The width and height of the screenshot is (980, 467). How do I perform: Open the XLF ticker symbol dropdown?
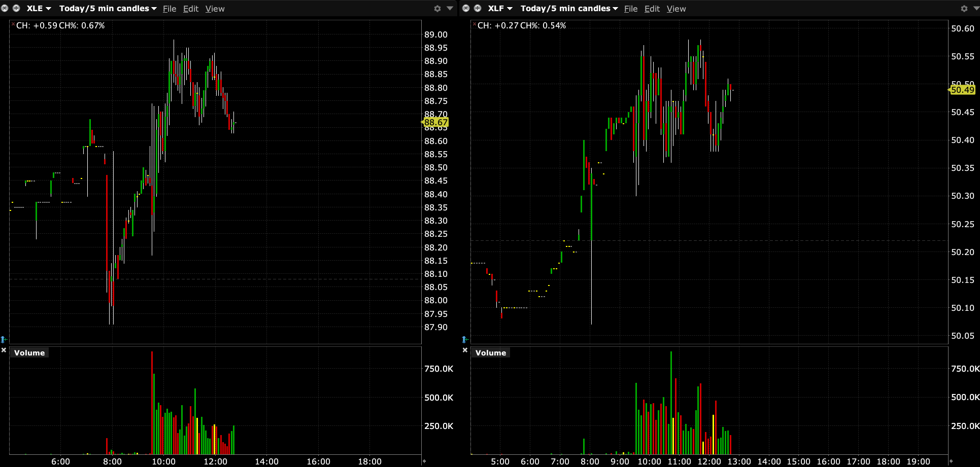[x=500, y=9]
